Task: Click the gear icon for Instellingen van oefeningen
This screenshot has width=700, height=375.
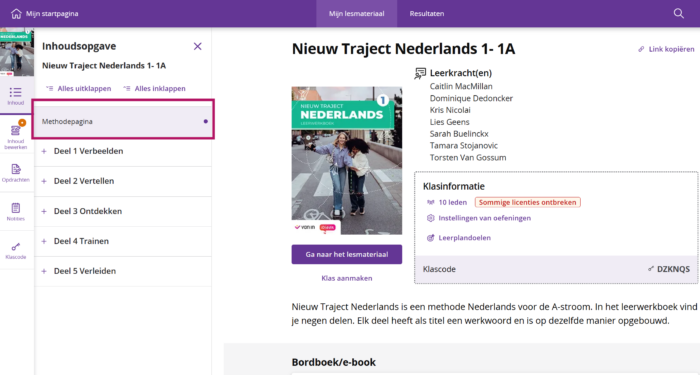Action: [x=430, y=218]
